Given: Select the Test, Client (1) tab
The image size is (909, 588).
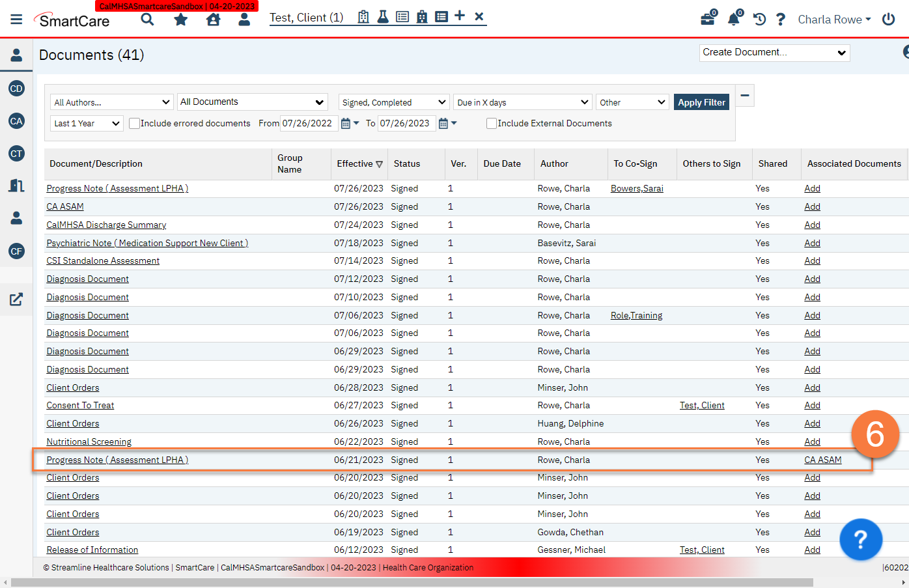Looking at the screenshot, I should [306, 18].
